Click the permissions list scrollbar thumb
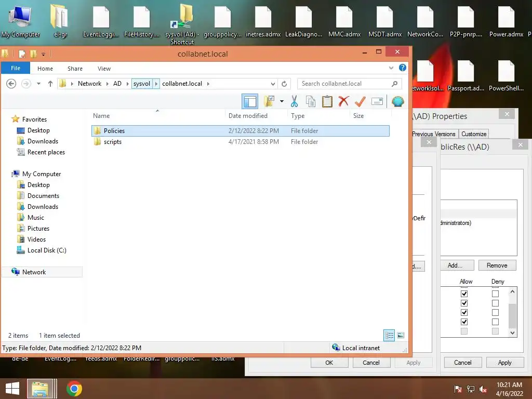532x399 pixels. tap(512, 315)
